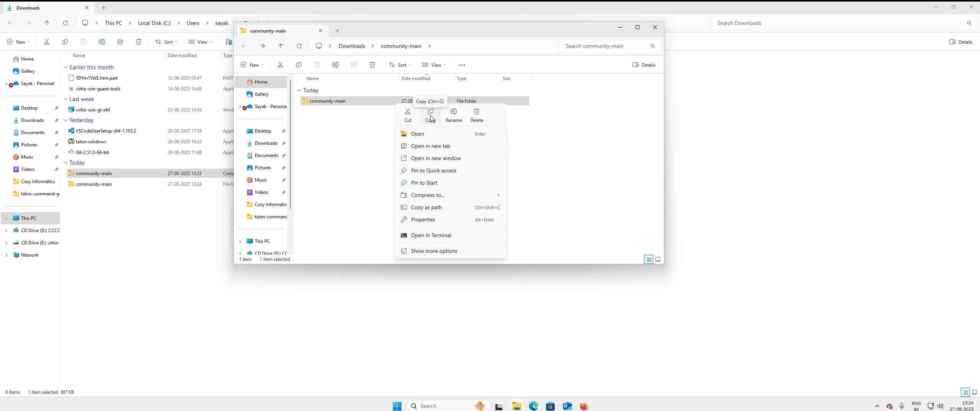This screenshot has height=411, width=980.
Task: Add new tab in community-main window
Action: [338, 31]
